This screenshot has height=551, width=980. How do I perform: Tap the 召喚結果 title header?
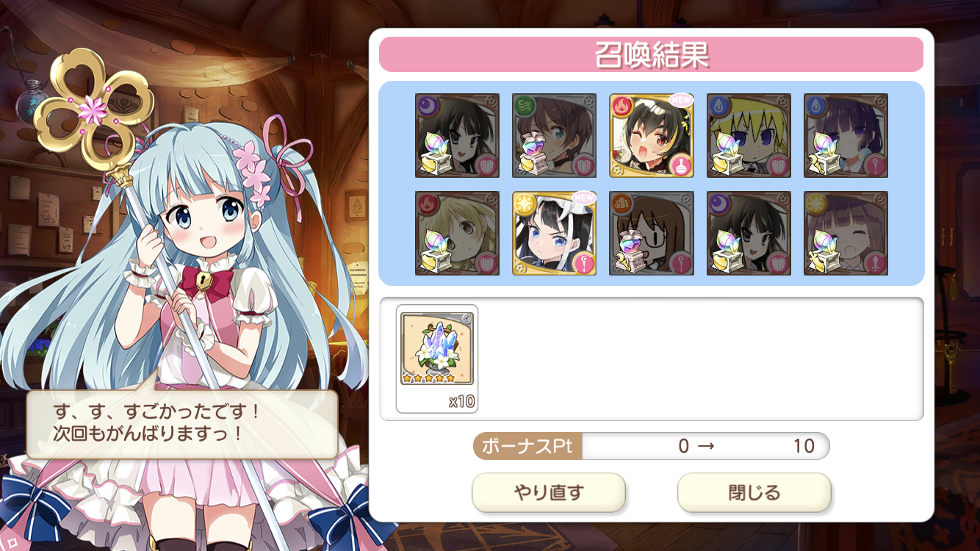coord(651,54)
